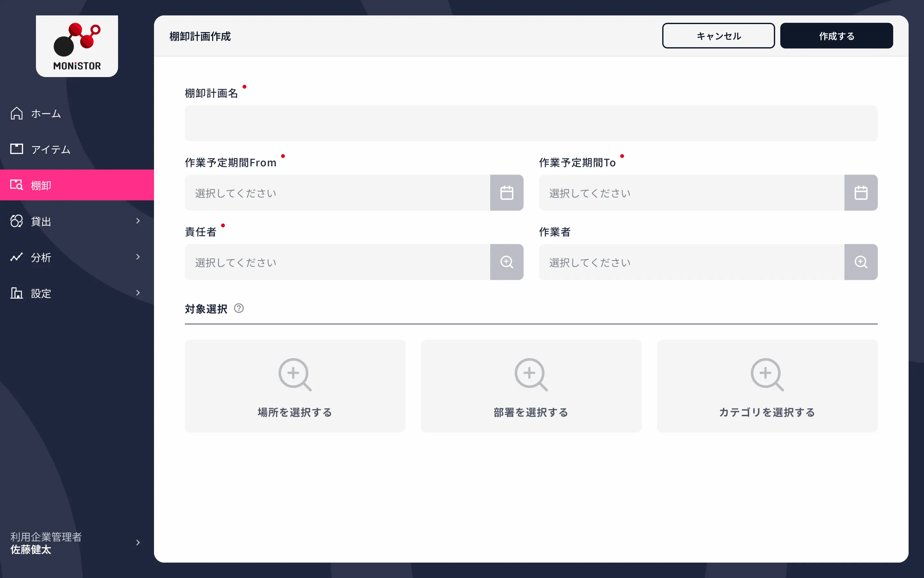This screenshot has height=578, width=924.
Task: Click the 作業者 selection field
Action: 691,262
